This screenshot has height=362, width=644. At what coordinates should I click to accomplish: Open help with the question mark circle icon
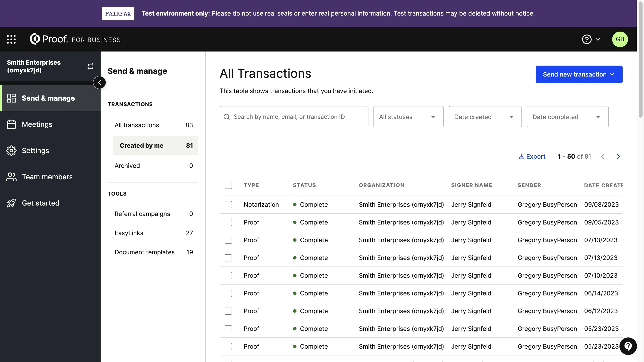(586, 39)
